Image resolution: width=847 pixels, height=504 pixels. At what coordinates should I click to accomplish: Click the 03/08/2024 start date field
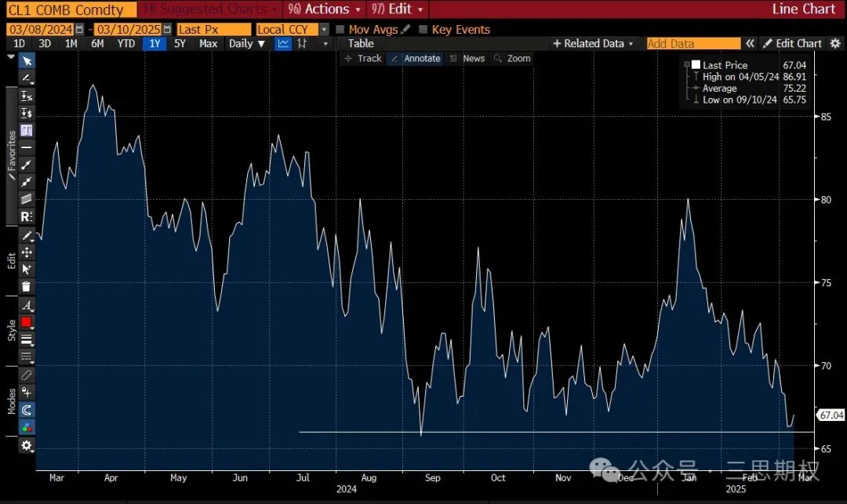click(x=41, y=29)
